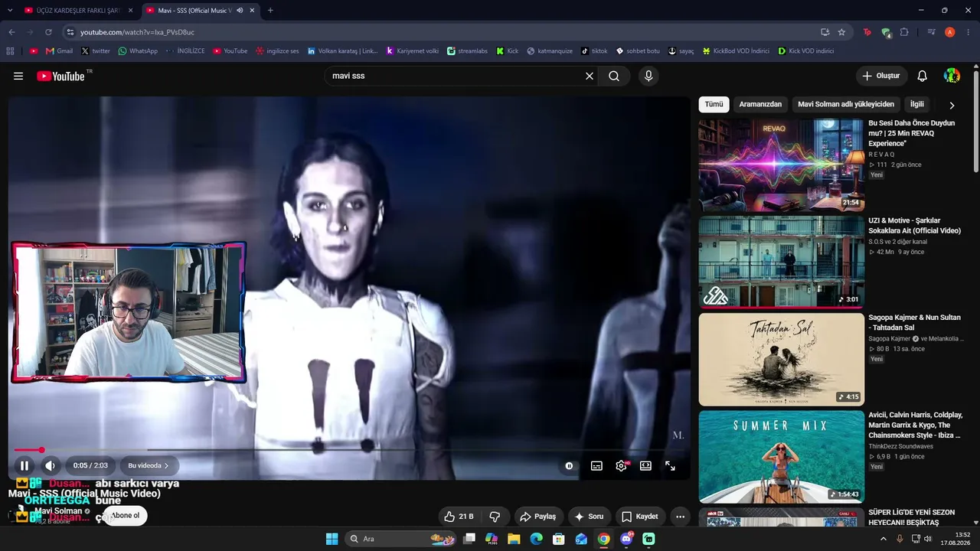This screenshot has width=980, height=551.
Task: Pause the video playback
Action: 24,465
